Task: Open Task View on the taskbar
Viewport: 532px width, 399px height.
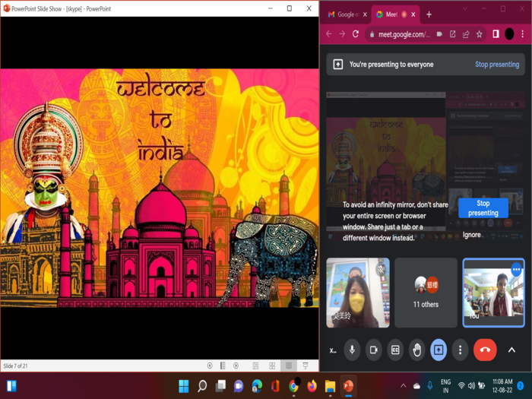Action: (x=220, y=386)
